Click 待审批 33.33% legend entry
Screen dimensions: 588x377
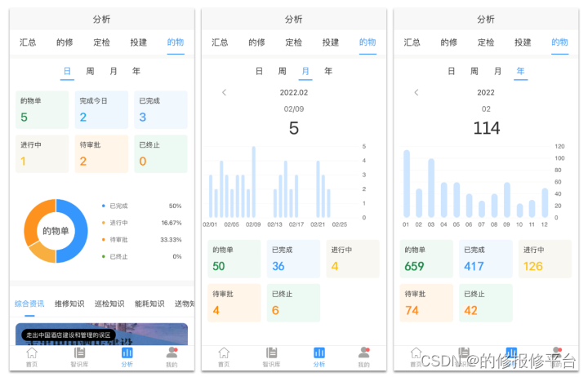pyautogui.click(x=142, y=240)
